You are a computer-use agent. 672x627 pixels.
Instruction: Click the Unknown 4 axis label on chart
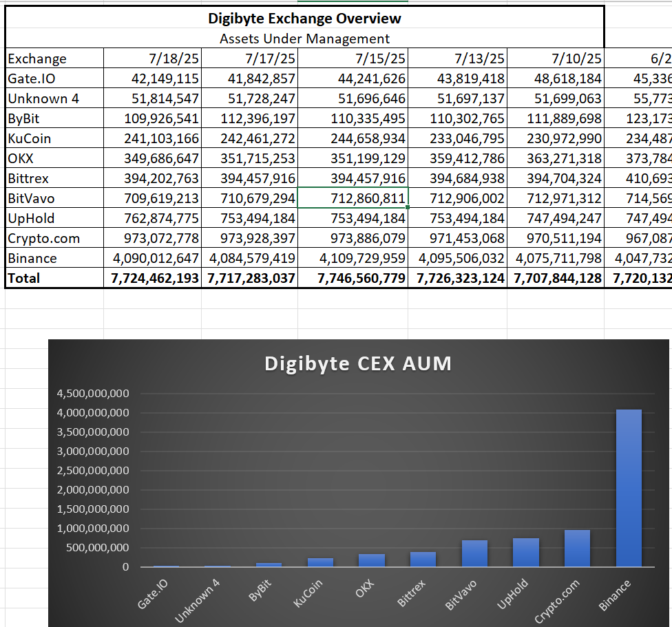[197, 601]
